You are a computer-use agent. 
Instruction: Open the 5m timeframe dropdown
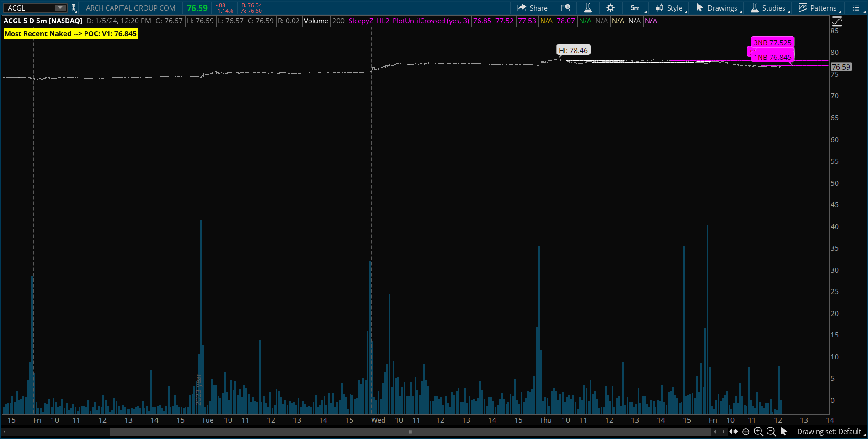coord(636,8)
